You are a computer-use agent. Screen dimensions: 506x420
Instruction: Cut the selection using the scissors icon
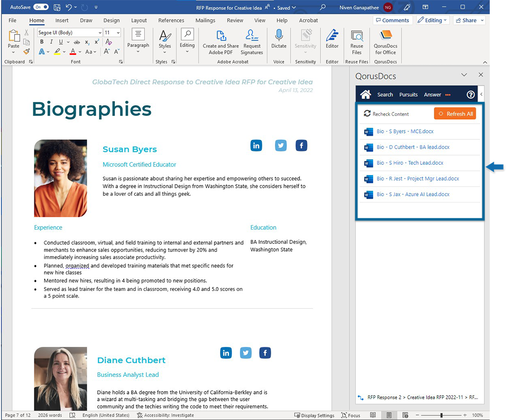(x=27, y=32)
